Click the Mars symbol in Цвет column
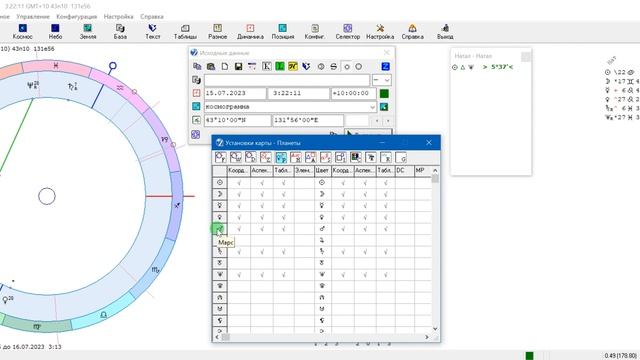The width and height of the screenshot is (640, 360). [322, 229]
